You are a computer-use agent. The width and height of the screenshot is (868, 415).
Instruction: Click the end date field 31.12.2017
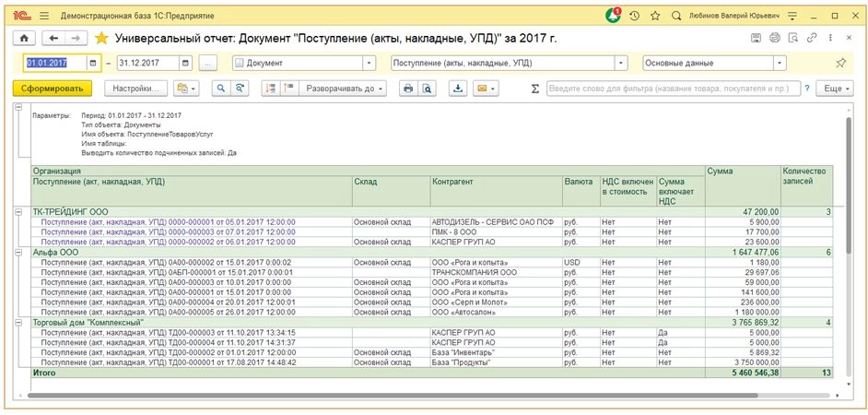coord(148,63)
